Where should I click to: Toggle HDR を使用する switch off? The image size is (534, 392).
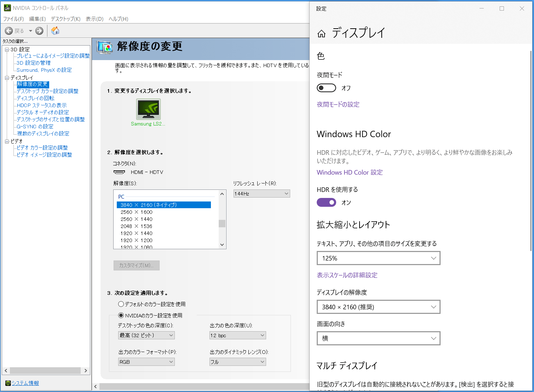pos(326,203)
